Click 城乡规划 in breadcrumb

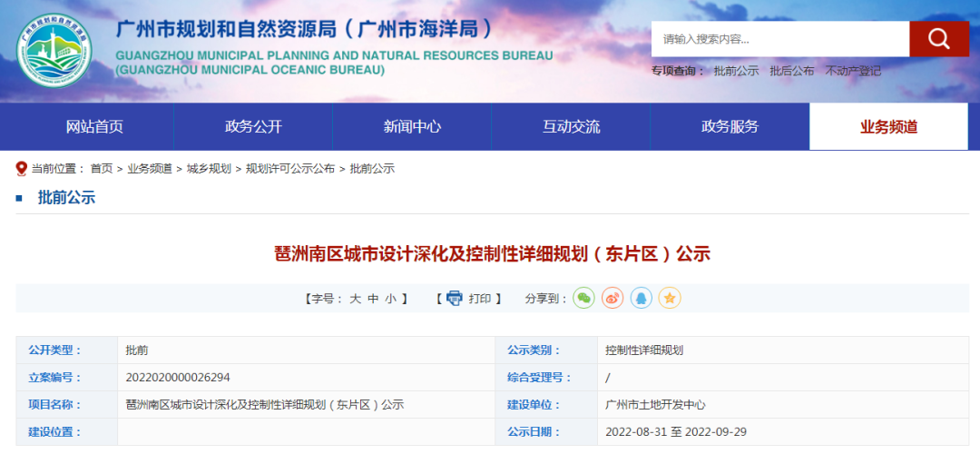tap(209, 169)
